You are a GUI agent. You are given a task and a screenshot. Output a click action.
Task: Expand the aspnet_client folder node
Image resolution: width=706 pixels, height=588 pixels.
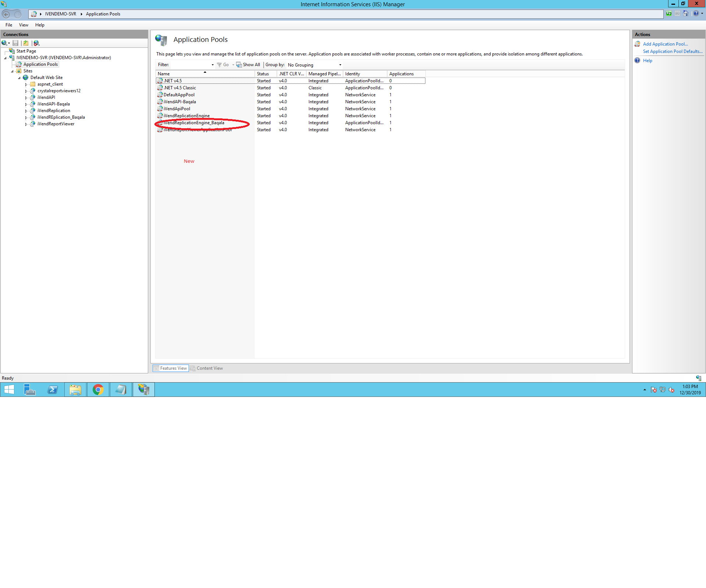tap(26, 85)
